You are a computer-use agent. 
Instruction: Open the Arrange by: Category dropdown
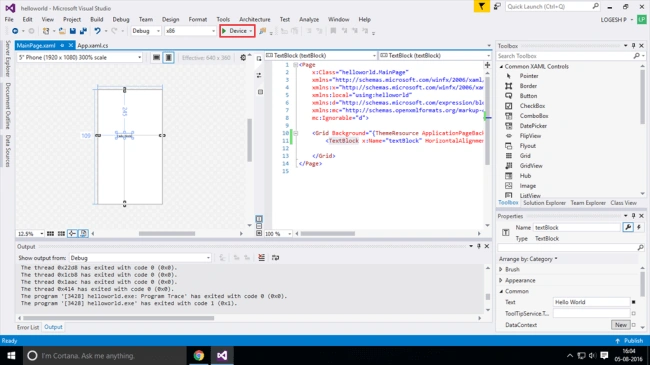point(528,259)
